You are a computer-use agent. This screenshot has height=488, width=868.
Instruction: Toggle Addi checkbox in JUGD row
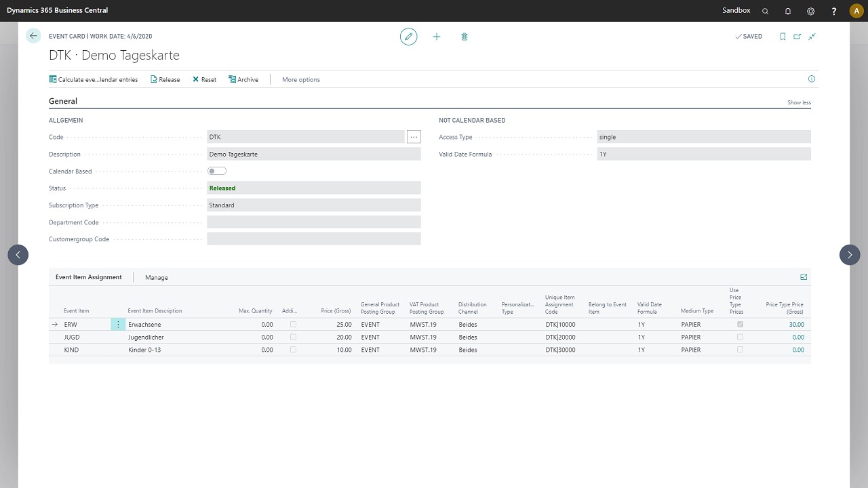(x=293, y=337)
